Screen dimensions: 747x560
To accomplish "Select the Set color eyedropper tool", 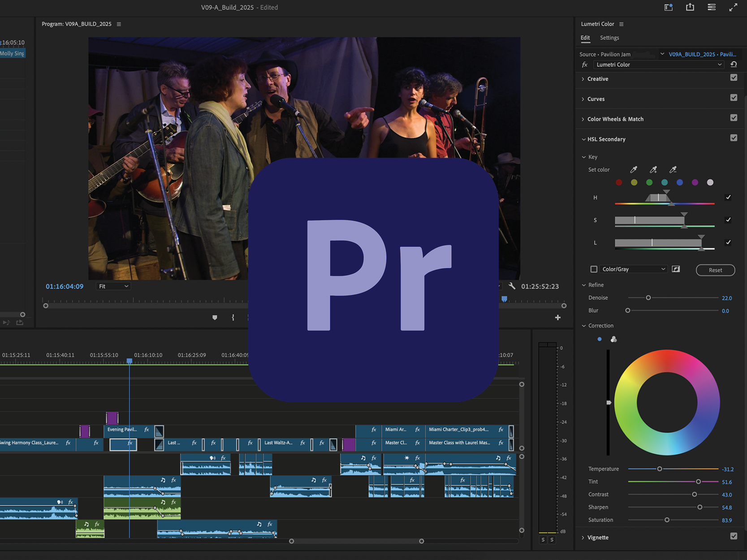I will (634, 169).
